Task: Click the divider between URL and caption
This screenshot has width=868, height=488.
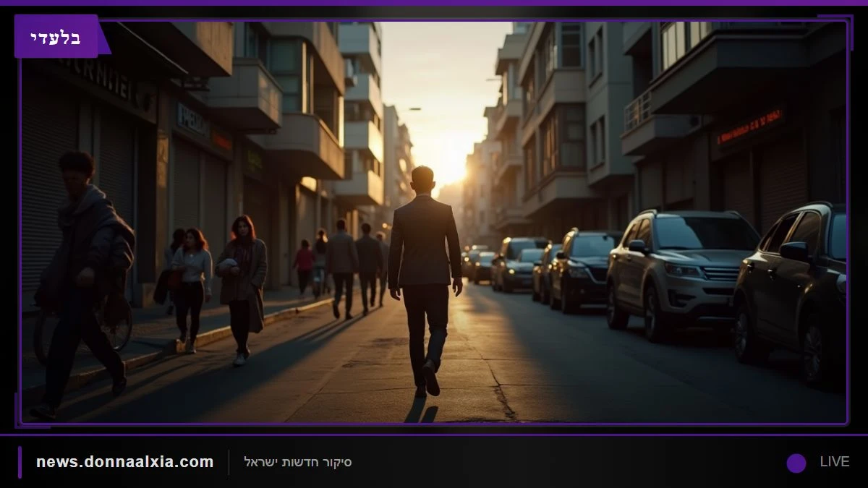Action: (x=229, y=462)
